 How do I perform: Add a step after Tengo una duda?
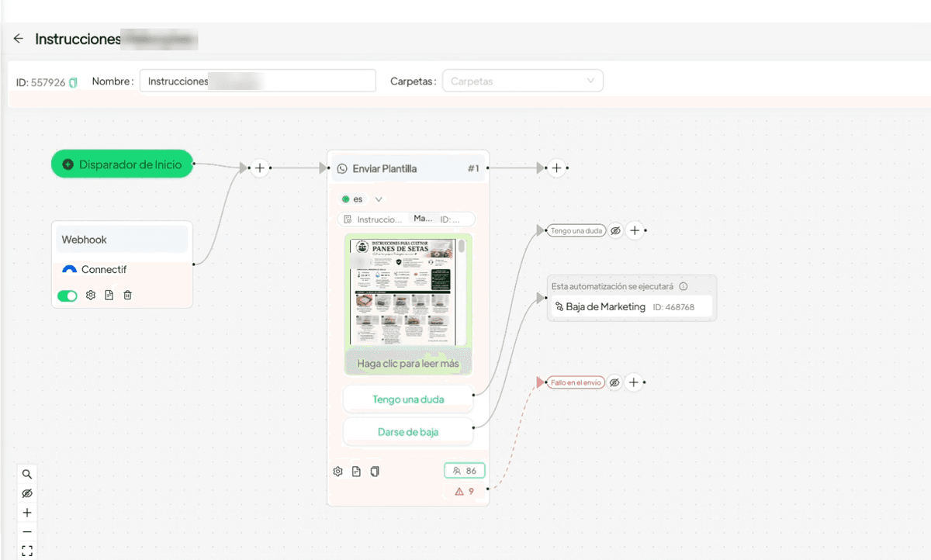point(634,230)
